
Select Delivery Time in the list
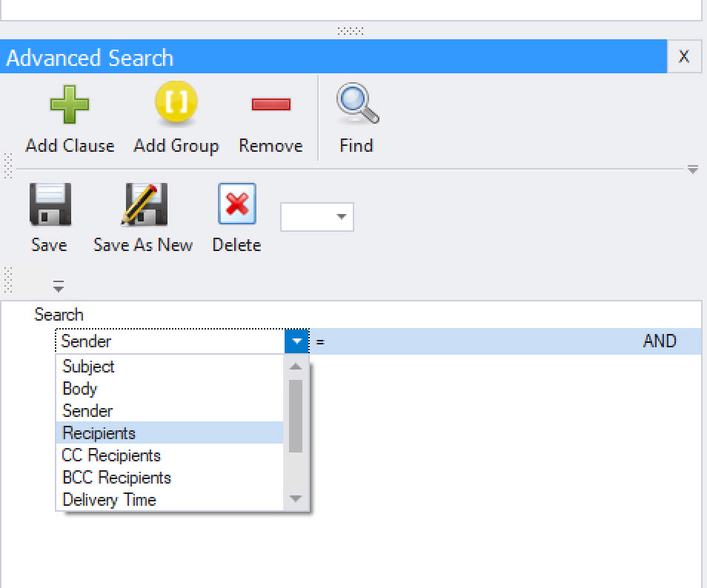click(x=170, y=499)
